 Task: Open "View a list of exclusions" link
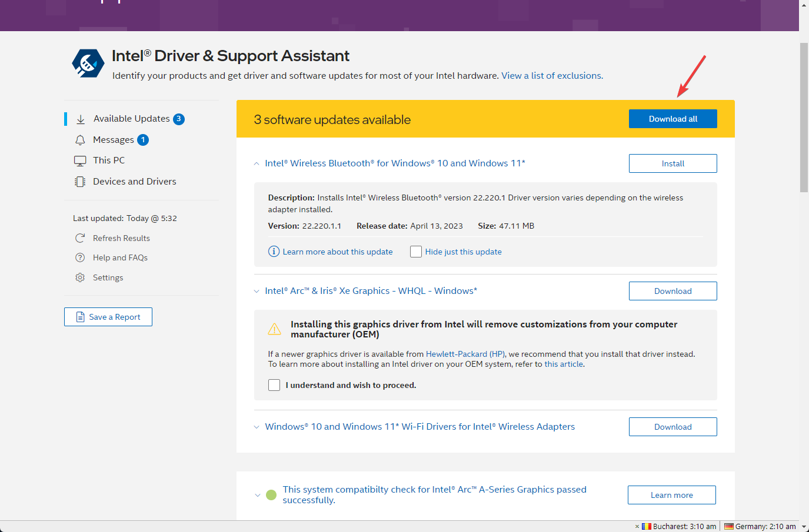tap(551, 75)
